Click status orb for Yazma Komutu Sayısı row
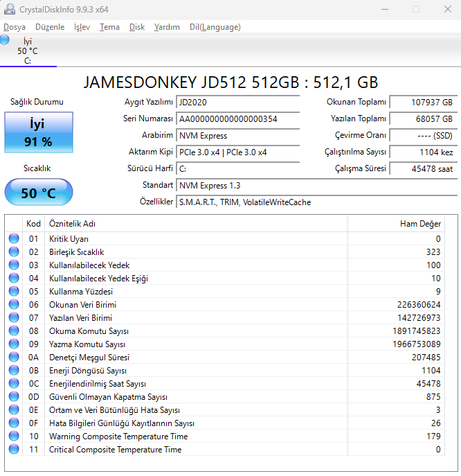 coord(14,344)
